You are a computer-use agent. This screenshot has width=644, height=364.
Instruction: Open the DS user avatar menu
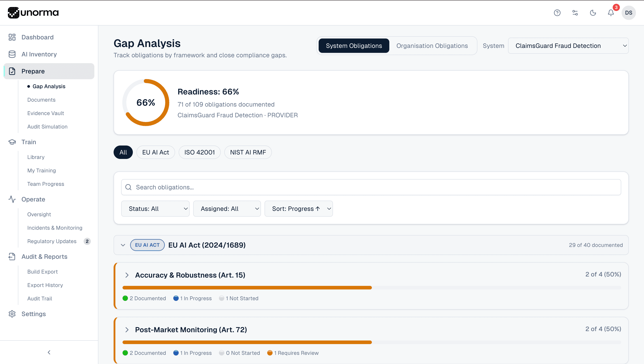click(x=629, y=13)
